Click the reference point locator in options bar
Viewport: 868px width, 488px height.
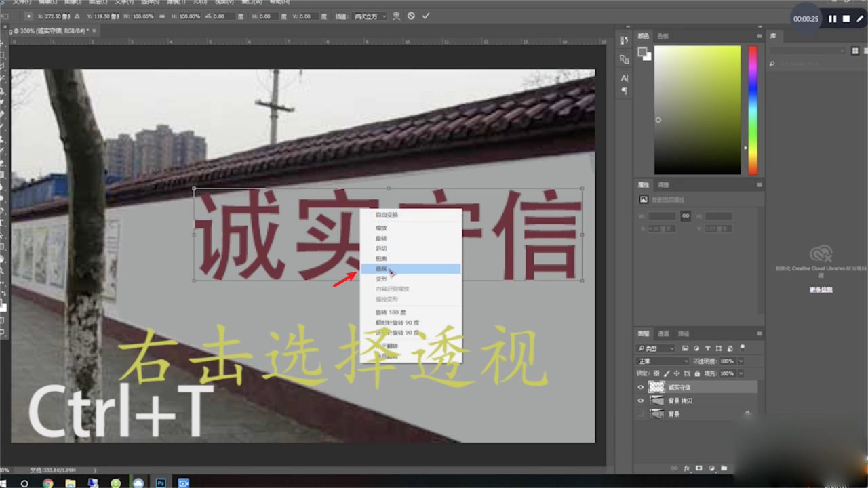28,16
